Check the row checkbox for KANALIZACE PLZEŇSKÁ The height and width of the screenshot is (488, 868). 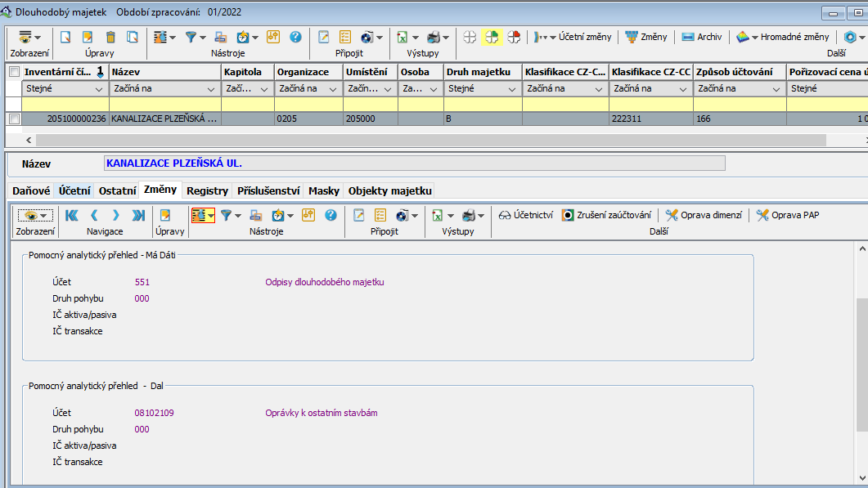[x=13, y=119]
